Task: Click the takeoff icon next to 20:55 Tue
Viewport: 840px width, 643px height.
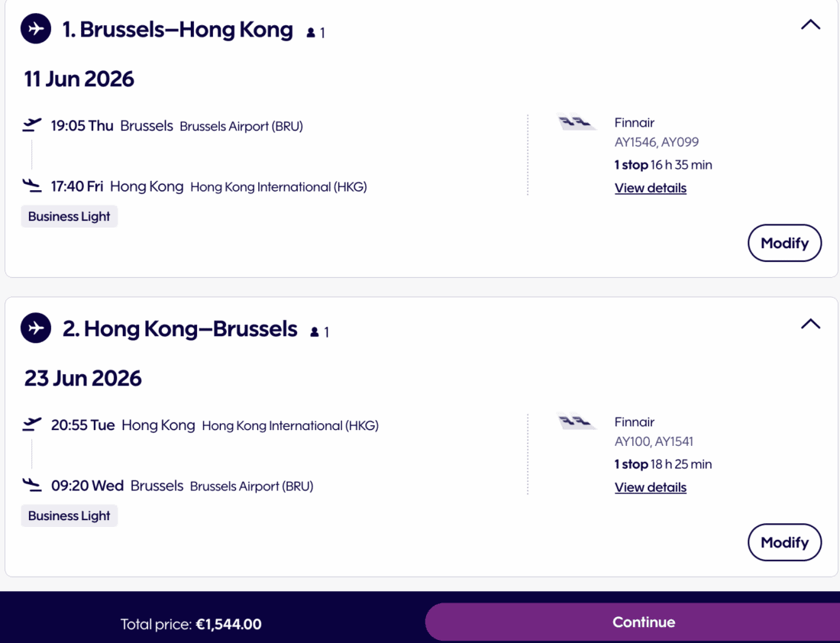Action: click(x=32, y=425)
